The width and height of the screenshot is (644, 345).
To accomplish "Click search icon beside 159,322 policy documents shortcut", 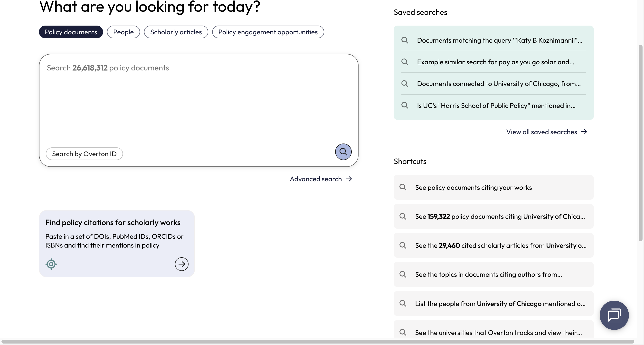I will pos(403,216).
